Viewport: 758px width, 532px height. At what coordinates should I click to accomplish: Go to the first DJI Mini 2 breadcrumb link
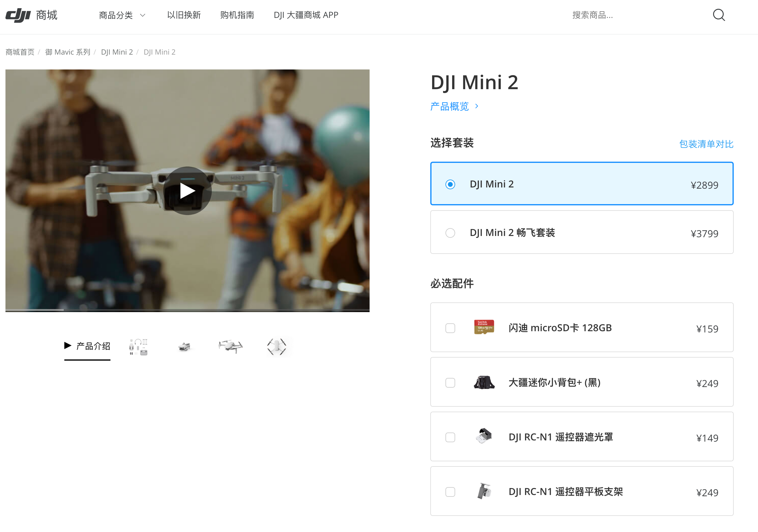117,52
